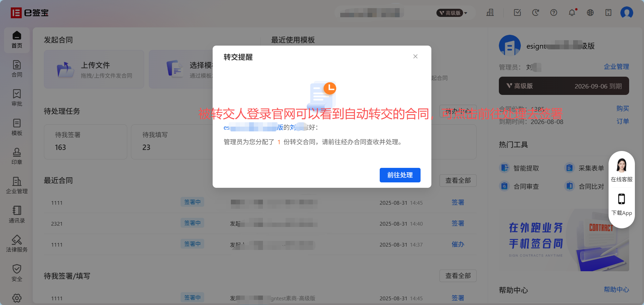Click the 前往处理 button in dialog
Screen dimensions: 644x305
click(x=400, y=175)
